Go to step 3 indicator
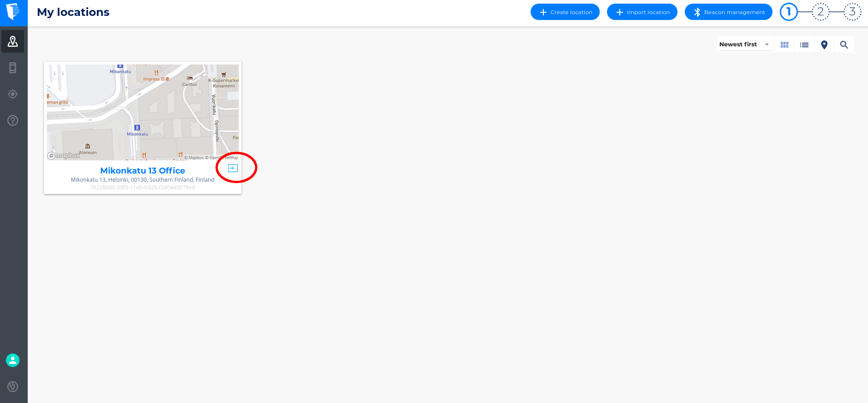Viewport: 868px width, 403px height. pos(853,12)
